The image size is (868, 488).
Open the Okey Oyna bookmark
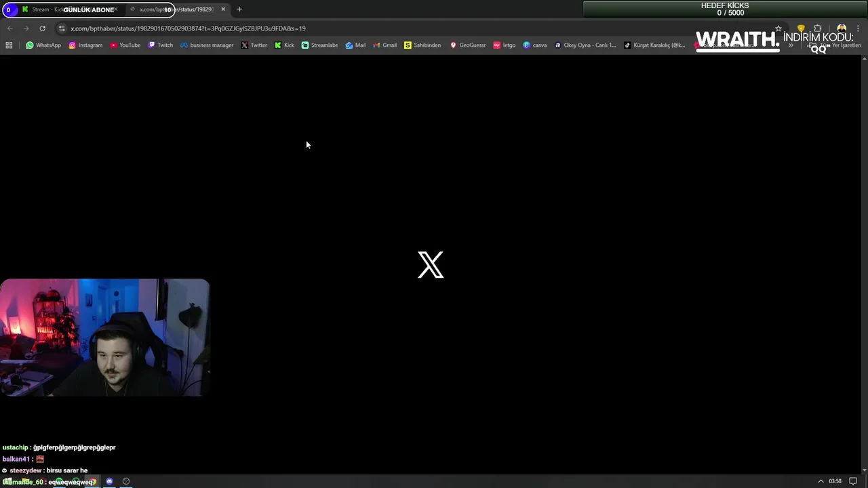point(585,45)
